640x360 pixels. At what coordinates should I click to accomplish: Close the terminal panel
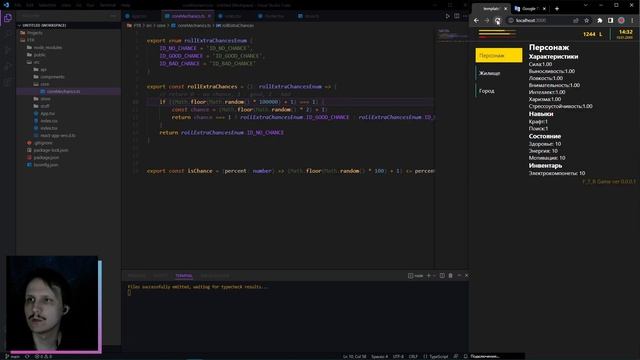coord(467,276)
